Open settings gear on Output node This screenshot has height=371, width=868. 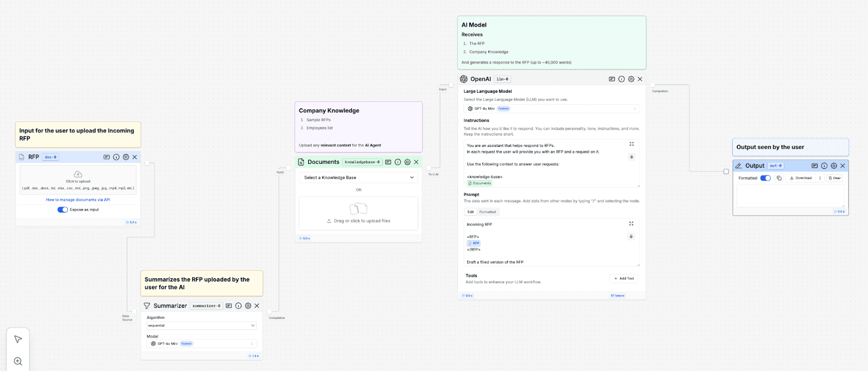click(834, 166)
